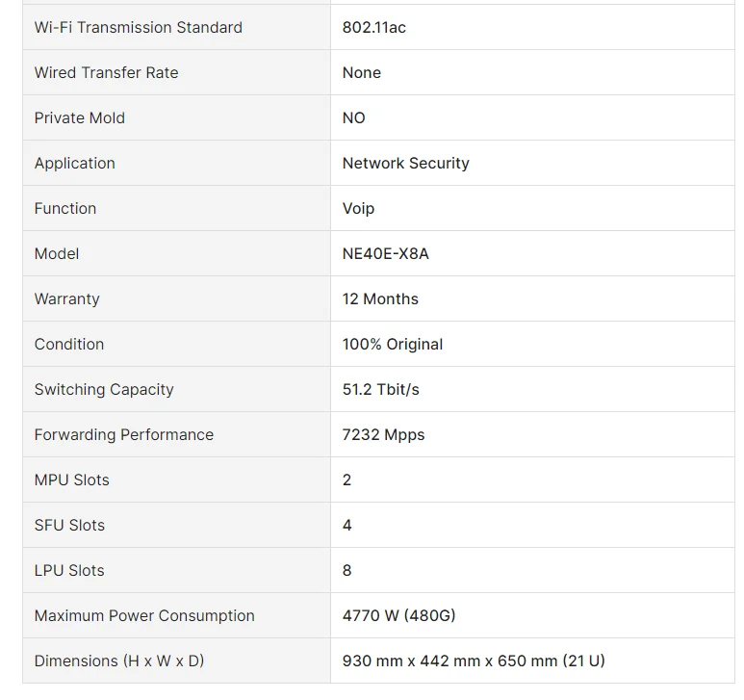Click the 7232 Mpps value
744x700 pixels.
383,434
